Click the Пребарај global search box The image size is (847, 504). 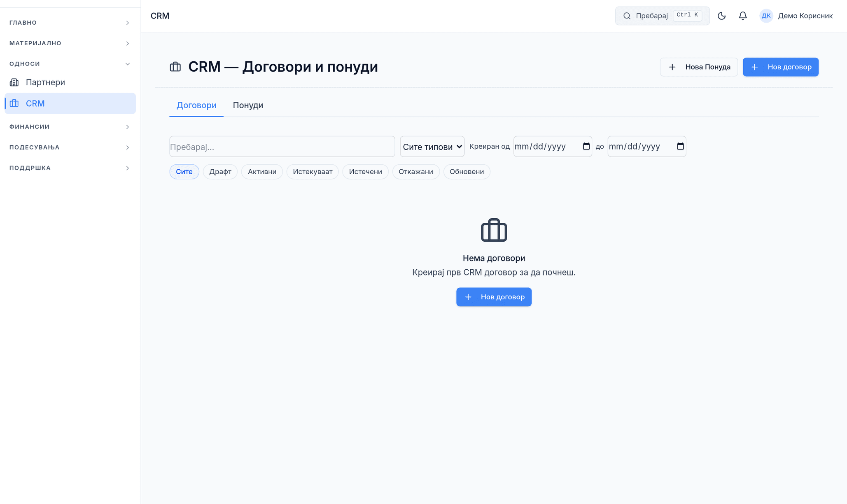pyautogui.click(x=662, y=16)
